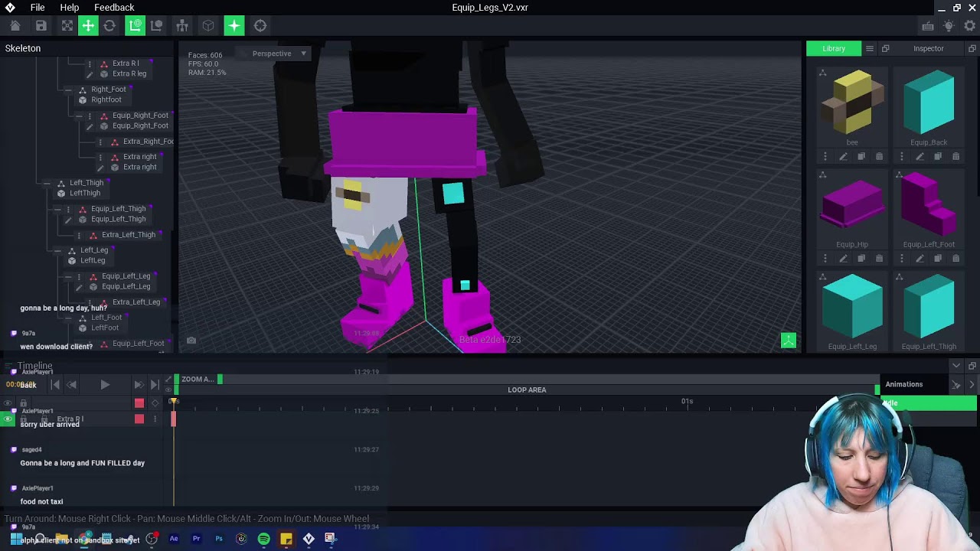Click the skeleton hierarchy icon
Viewport: 980px width, 551px height.
click(x=182, y=26)
